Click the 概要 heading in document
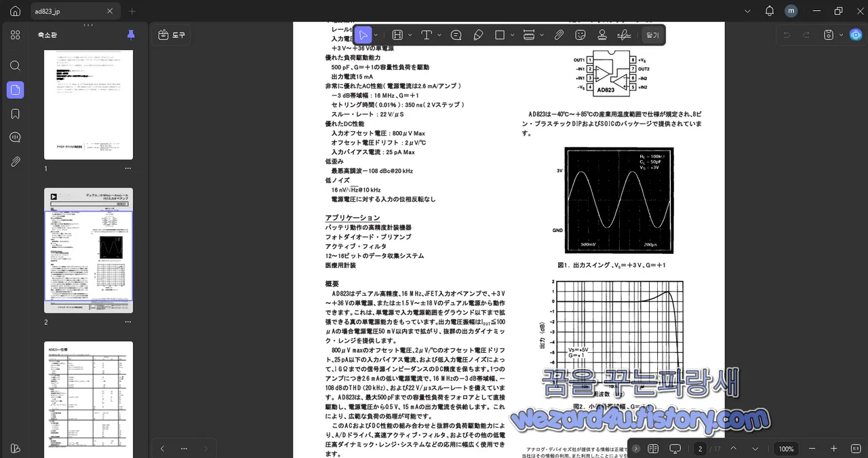868x458 pixels. coord(332,284)
